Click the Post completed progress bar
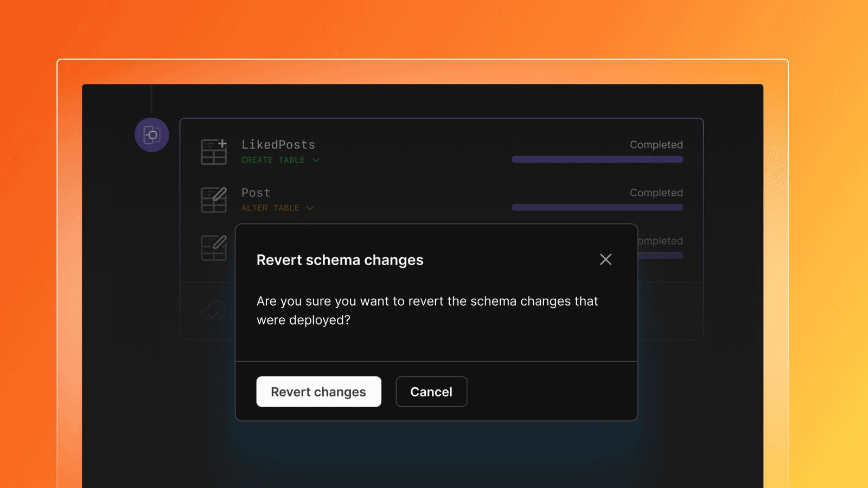This screenshot has width=868, height=488. (x=597, y=207)
